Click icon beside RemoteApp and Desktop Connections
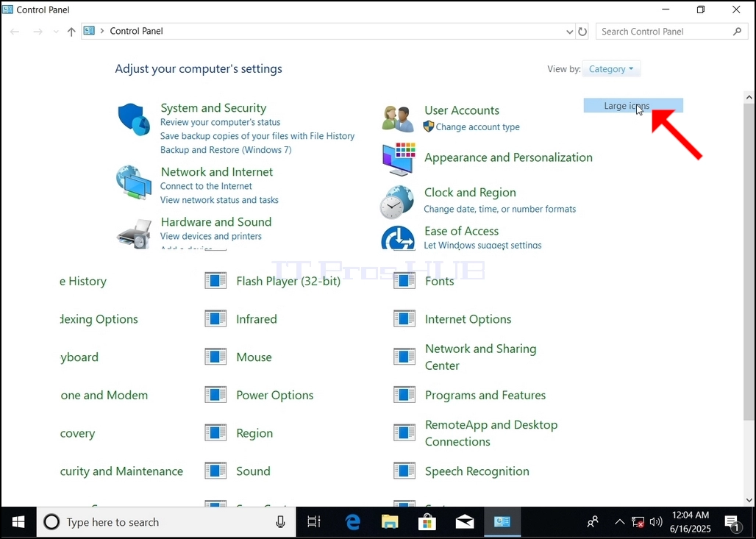 404,433
